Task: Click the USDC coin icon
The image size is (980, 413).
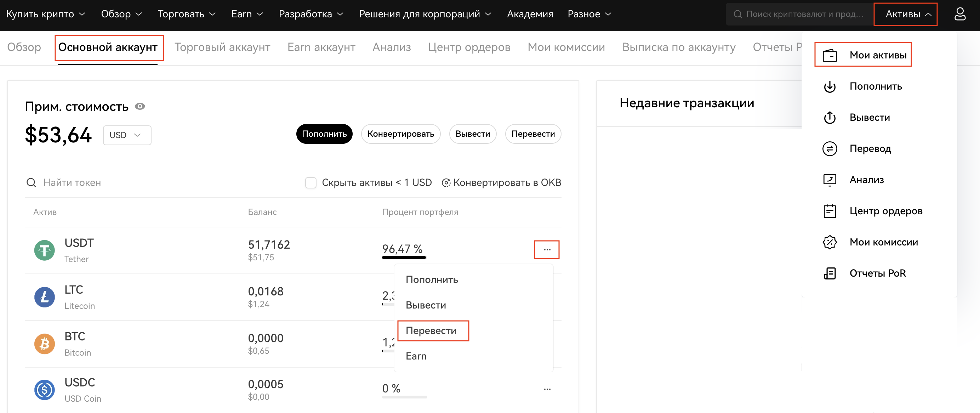Action: click(x=45, y=390)
